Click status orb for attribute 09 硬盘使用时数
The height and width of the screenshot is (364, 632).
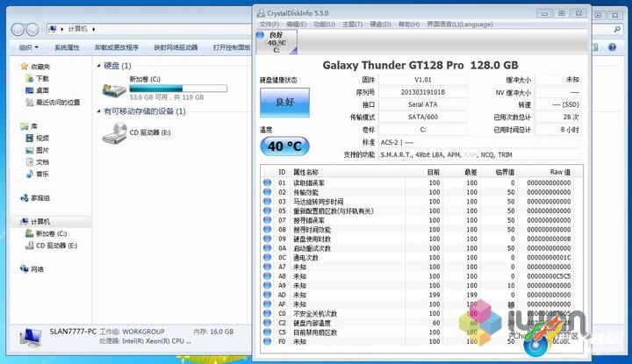267,239
